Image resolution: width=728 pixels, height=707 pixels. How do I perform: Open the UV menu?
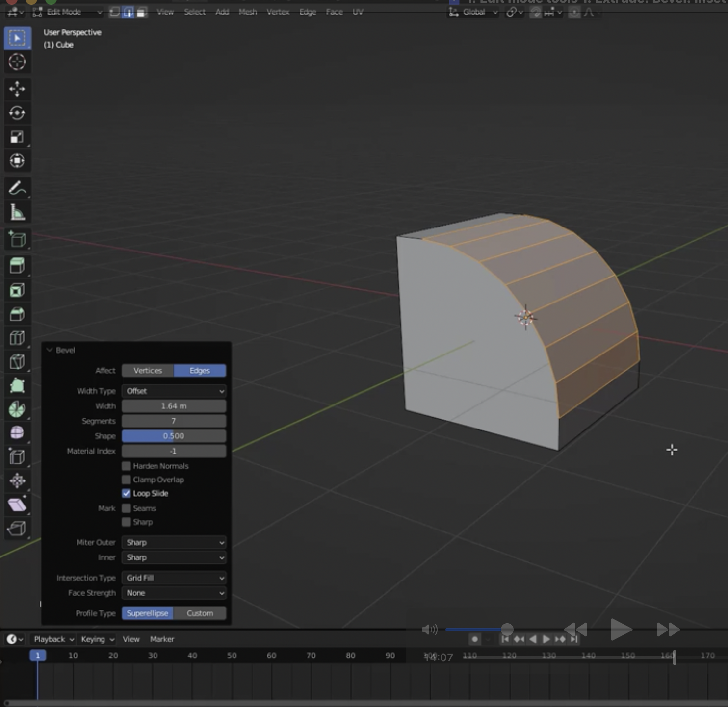tap(358, 12)
